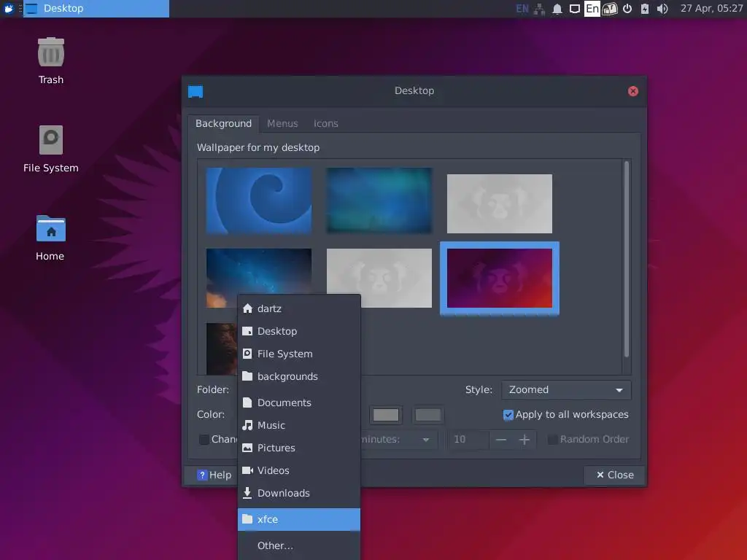Screen dimensions: 747x560
Task: Select the blue spiral wallpaper thumbnail
Action: [x=259, y=201]
